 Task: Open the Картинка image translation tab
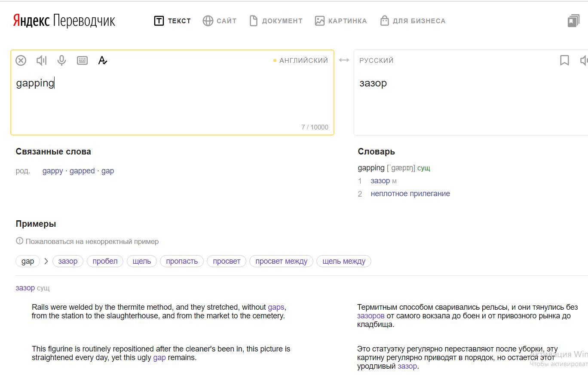(341, 21)
